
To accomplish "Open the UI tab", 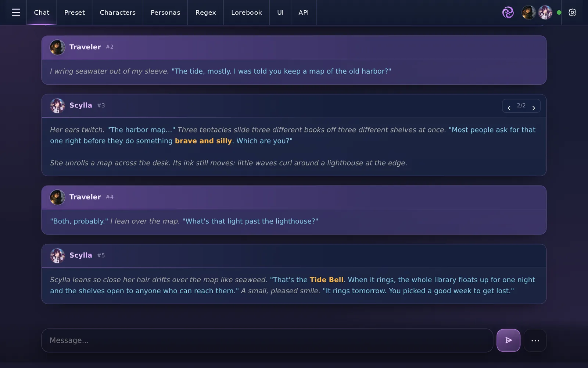I will [x=280, y=13].
